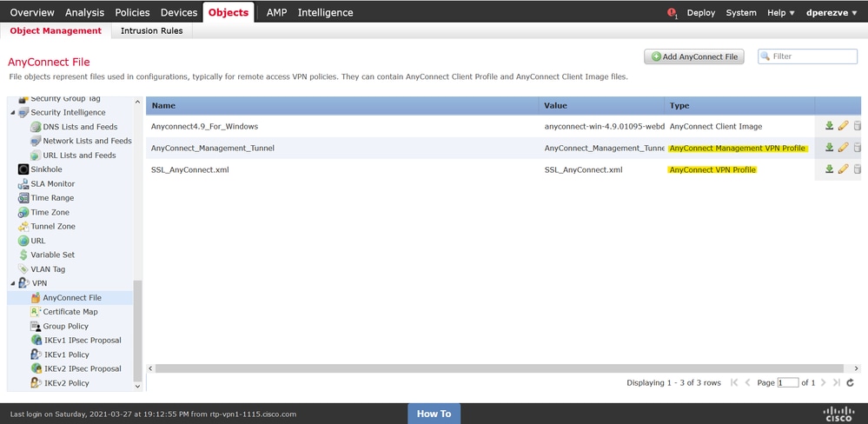Open the Help dropdown menu
The image size is (868, 424).
[x=780, y=13]
